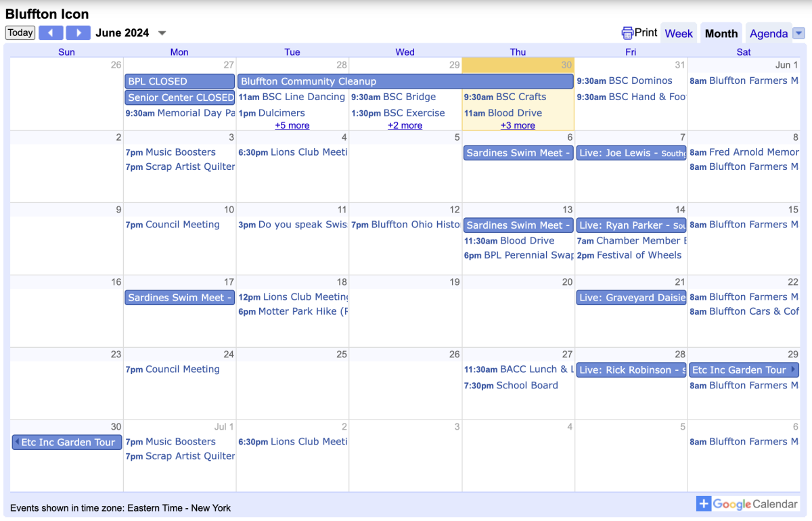Open 12pm Lions Club Meeting on June 18
812x521 pixels.
tap(292, 297)
